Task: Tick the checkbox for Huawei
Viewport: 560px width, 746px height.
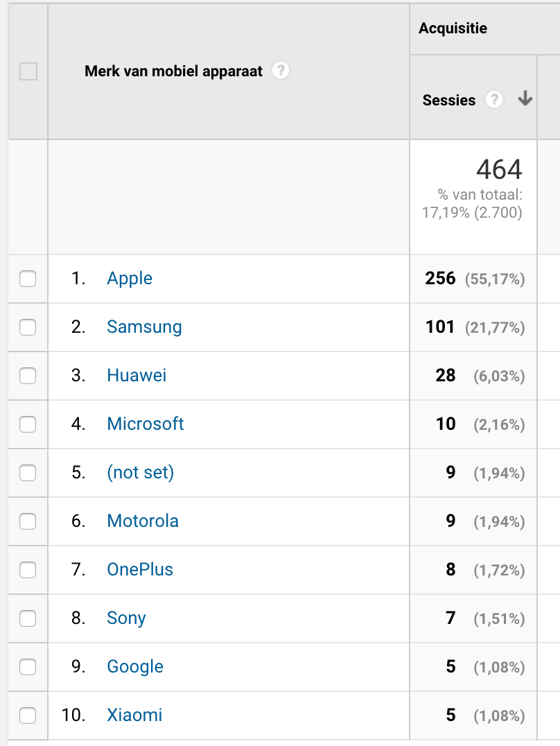Action: point(28,376)
